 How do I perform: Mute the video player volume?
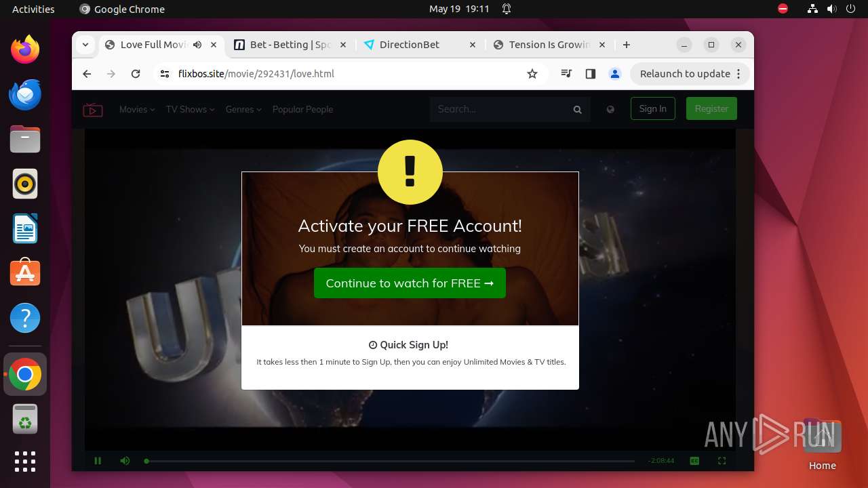tap(125, 461)
